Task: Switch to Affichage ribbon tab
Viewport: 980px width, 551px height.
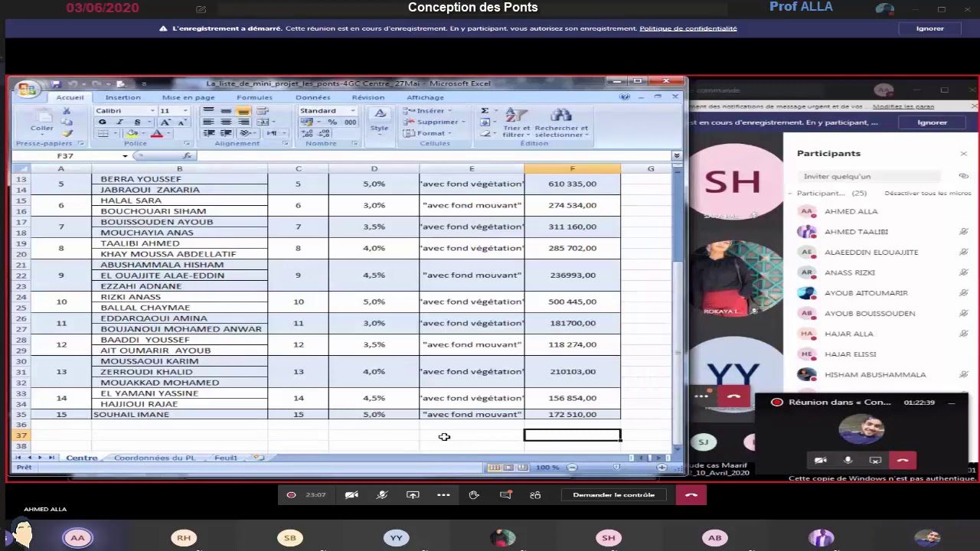Action: pyautogui.click(x=425, y=97)
